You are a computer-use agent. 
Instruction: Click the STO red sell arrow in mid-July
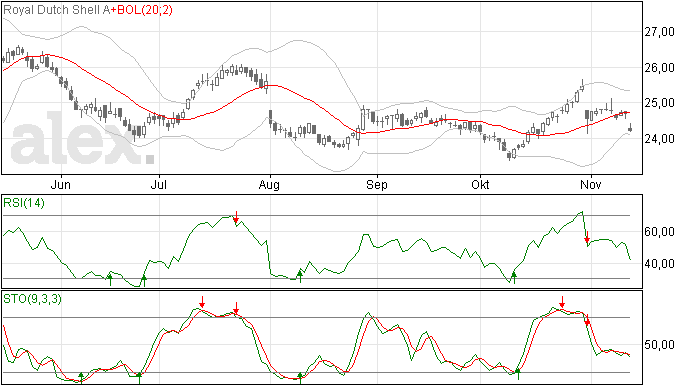[x=202, y=302]
